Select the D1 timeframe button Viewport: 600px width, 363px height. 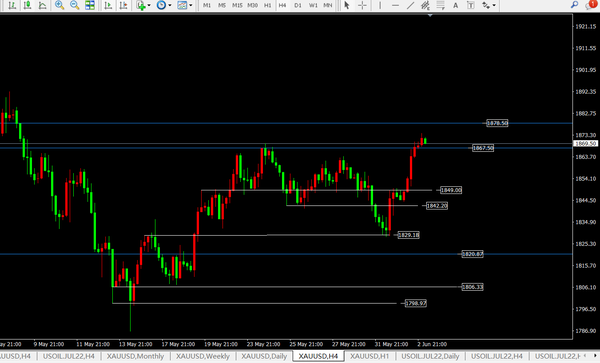298,5
